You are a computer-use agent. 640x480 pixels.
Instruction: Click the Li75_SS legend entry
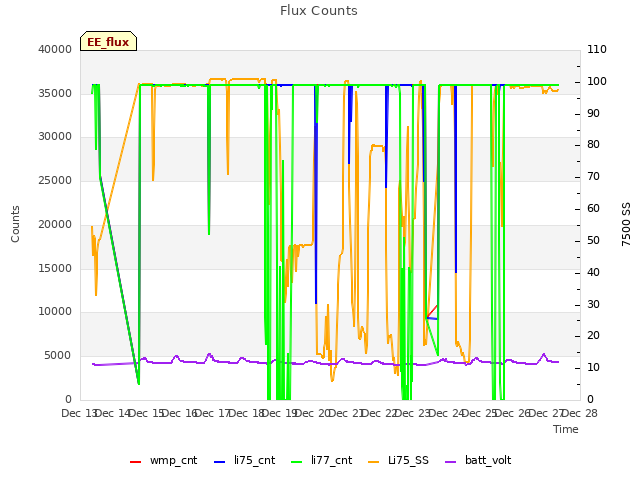coord(398,460)
